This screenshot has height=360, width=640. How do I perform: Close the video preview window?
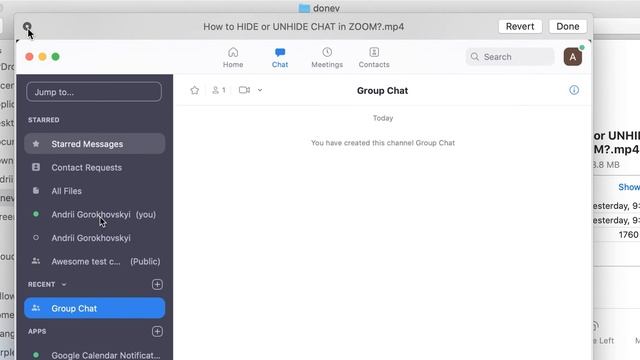(x=27, y=27)
